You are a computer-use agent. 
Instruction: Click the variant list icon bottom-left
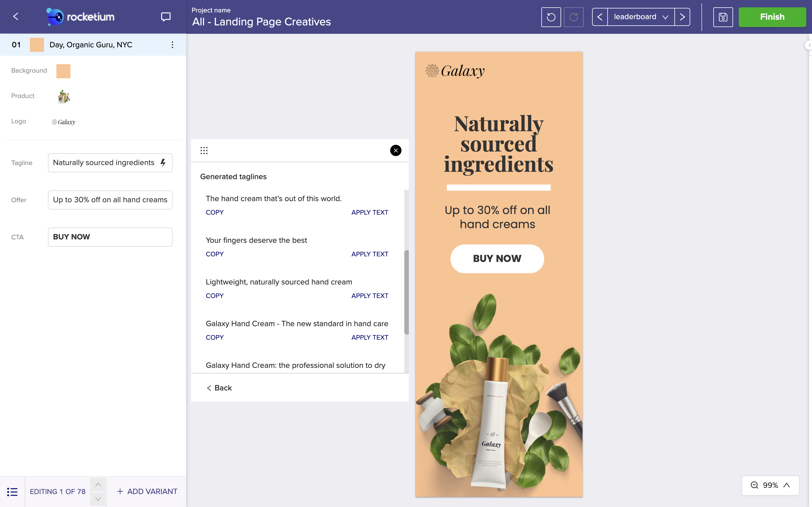(x=12, y=492)
